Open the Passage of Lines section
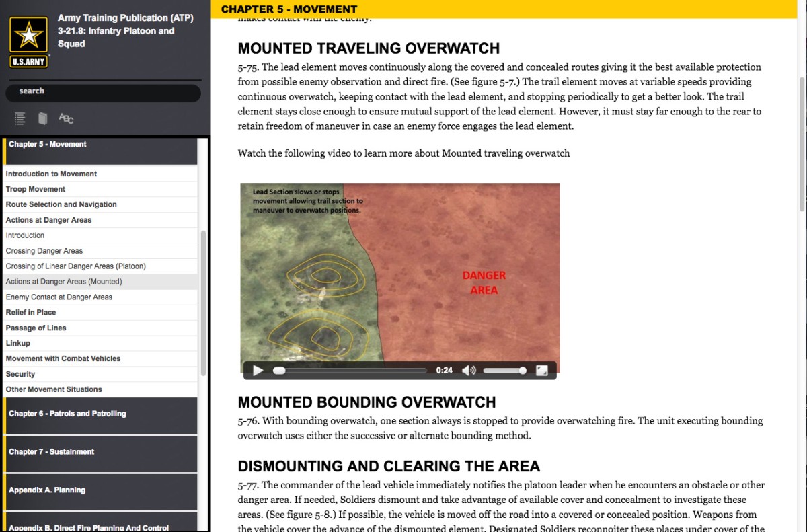 (x=36, y=328)
